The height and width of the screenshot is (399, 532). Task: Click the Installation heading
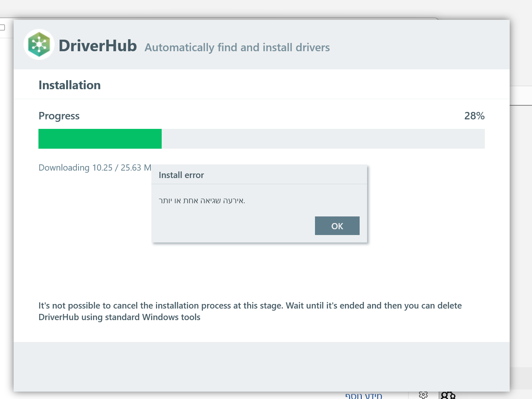tap(69, 85)
